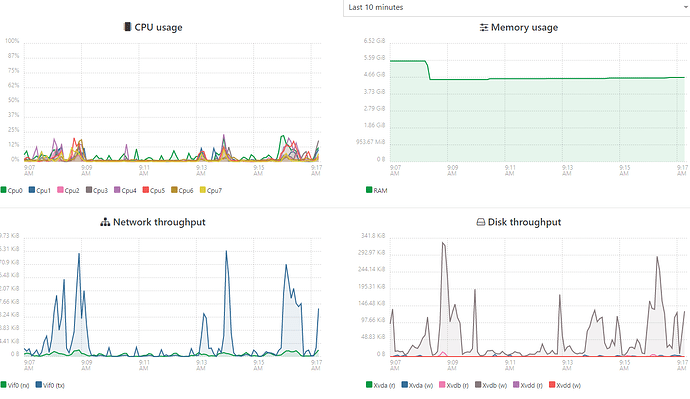Toggle the Cpu3 gray legend swatch
Screen dimensions: 690x399
click(89, 190)
